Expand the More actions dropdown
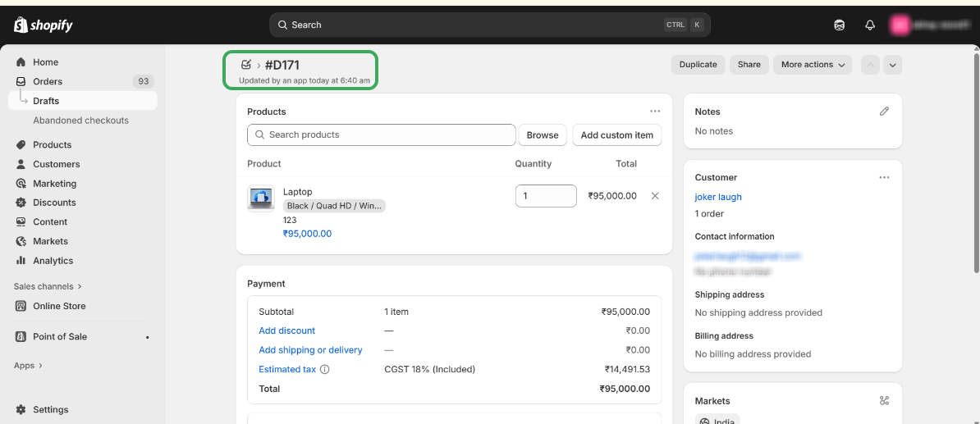Screen dimensions: 980x424 coord(813,65)
